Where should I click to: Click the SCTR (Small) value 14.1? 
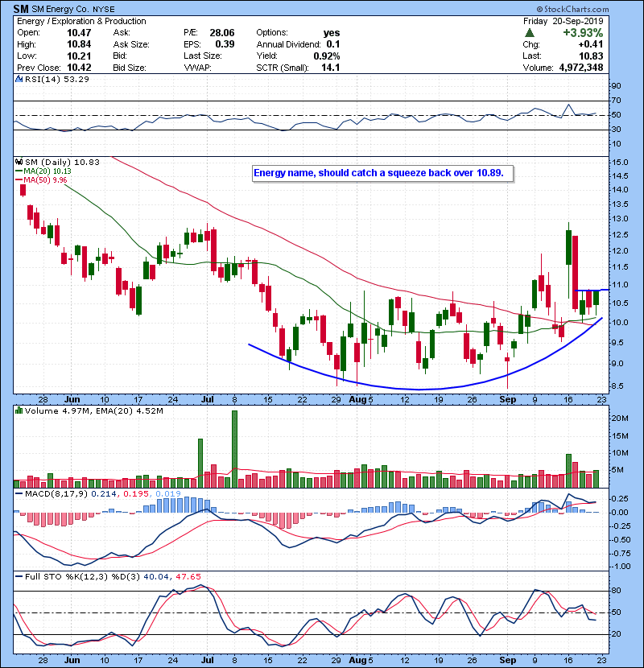pyautogui.click(x=331, y=68)
